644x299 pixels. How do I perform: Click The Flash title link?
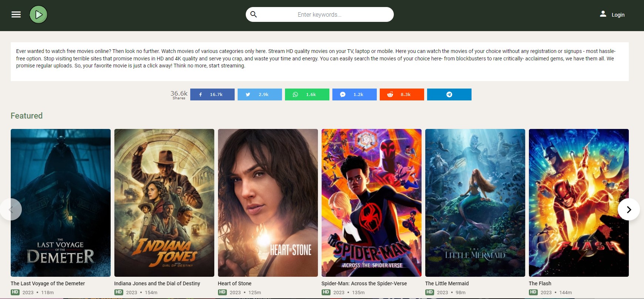point(540,283)
